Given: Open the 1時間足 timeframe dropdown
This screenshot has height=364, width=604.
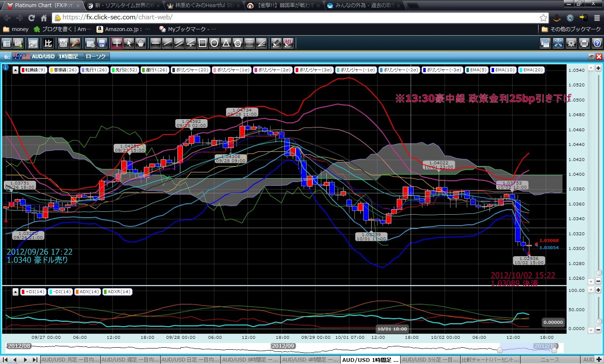Looking at the screenshot, I should [68, 57].
